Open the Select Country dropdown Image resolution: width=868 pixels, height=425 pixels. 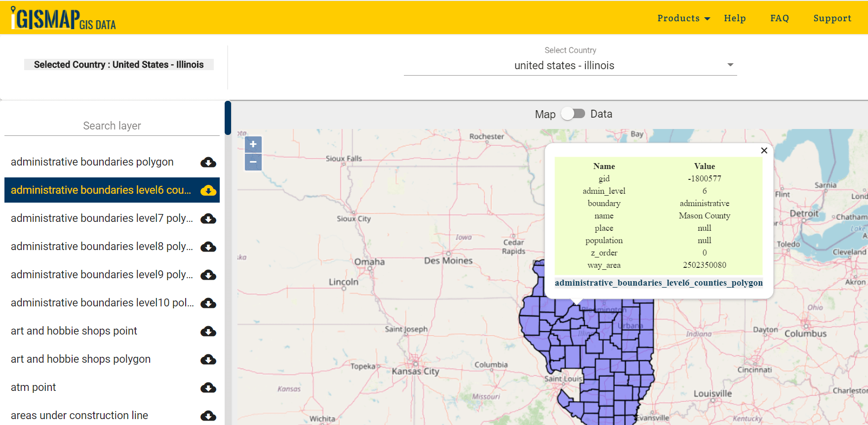pos(570,65)
